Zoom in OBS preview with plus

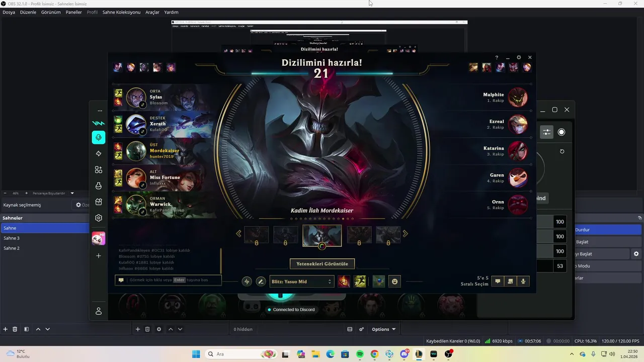(26, 193)
